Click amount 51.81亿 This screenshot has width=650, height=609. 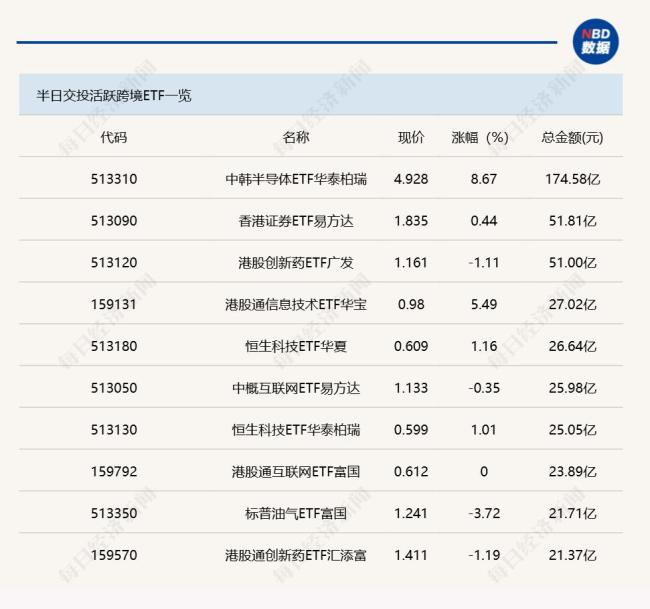coord(572,221)
